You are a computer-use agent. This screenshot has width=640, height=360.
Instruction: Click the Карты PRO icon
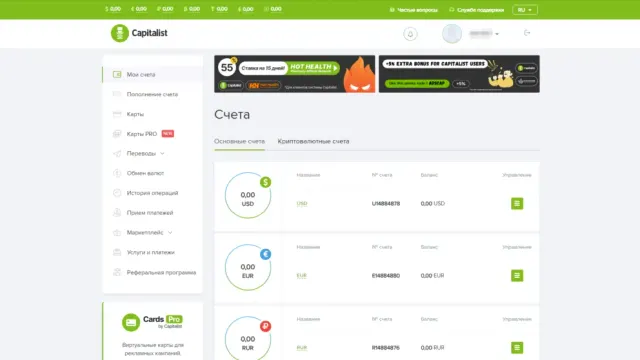(117, 134)
